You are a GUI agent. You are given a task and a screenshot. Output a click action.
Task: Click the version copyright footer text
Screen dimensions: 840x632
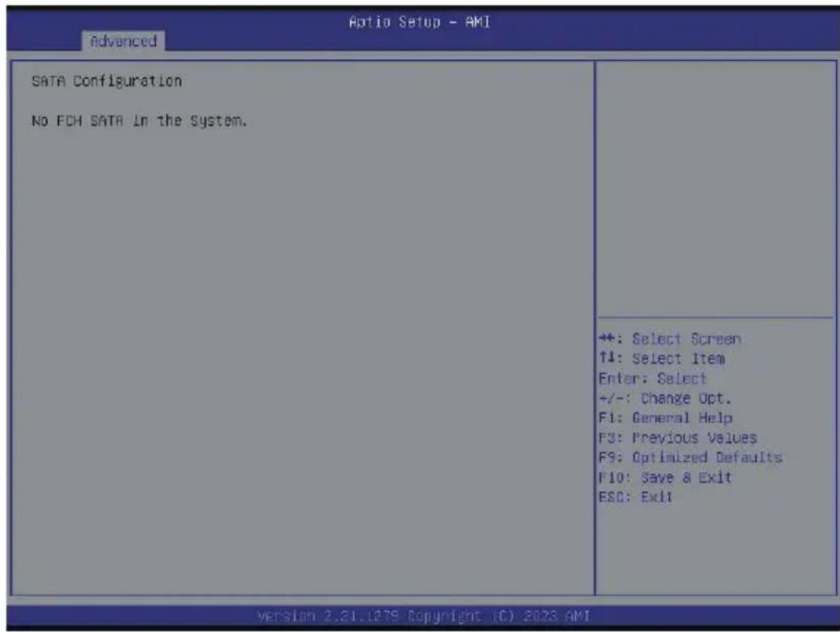coord(423,616)
